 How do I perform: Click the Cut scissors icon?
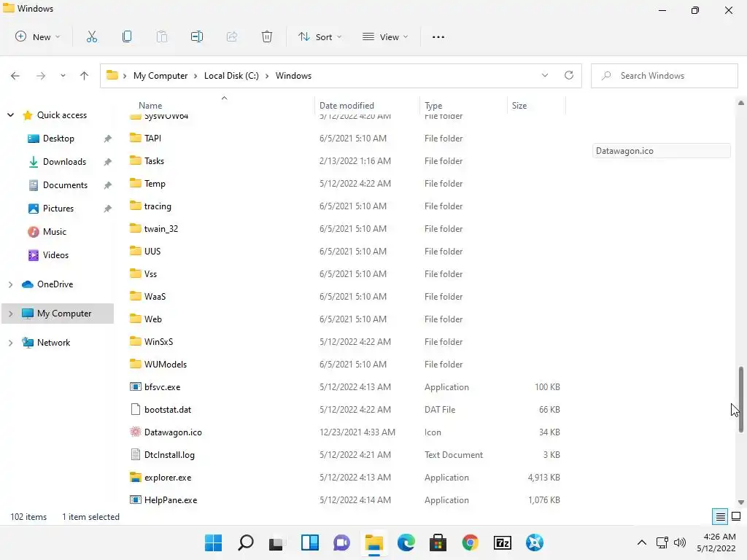click(x=91, y=36)
